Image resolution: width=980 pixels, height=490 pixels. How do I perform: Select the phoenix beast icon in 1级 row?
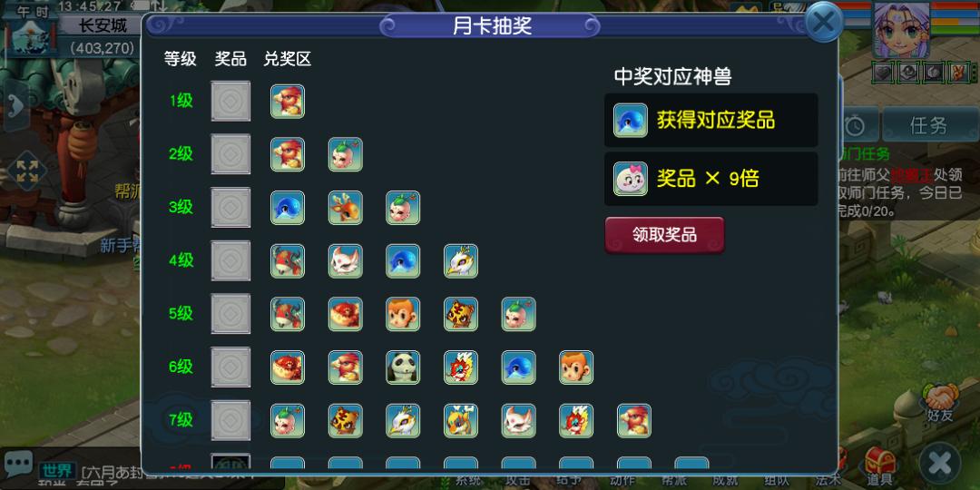[x=288, y=102]
